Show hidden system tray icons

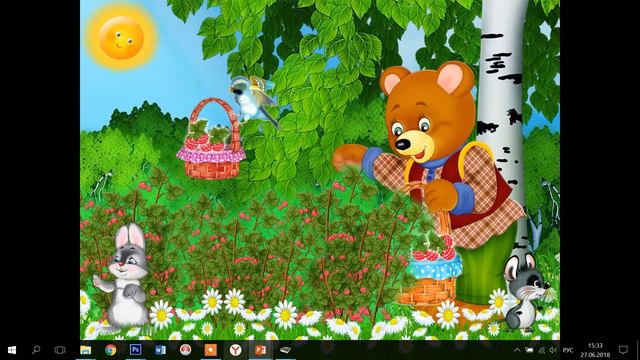coord(517,350)
